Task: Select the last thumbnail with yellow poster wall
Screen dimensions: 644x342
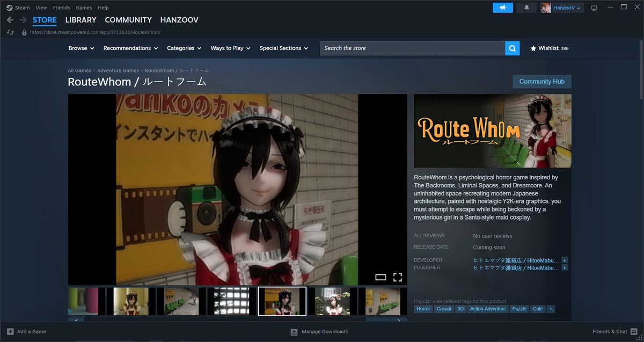Action: pyautogui.click(x=383, y=301)
